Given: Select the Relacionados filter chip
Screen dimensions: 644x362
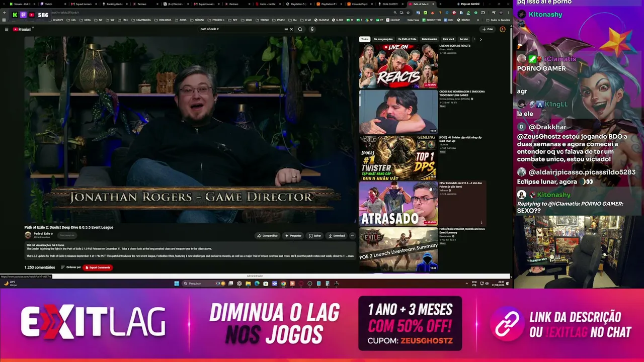Looking at the screenshot, I should [x=429, y=39].
